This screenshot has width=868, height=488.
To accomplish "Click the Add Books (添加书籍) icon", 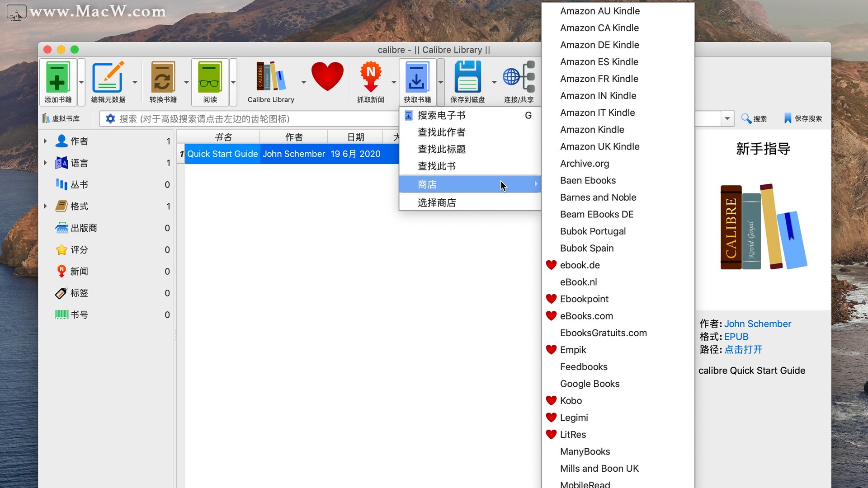I will (x=58, y=77).
